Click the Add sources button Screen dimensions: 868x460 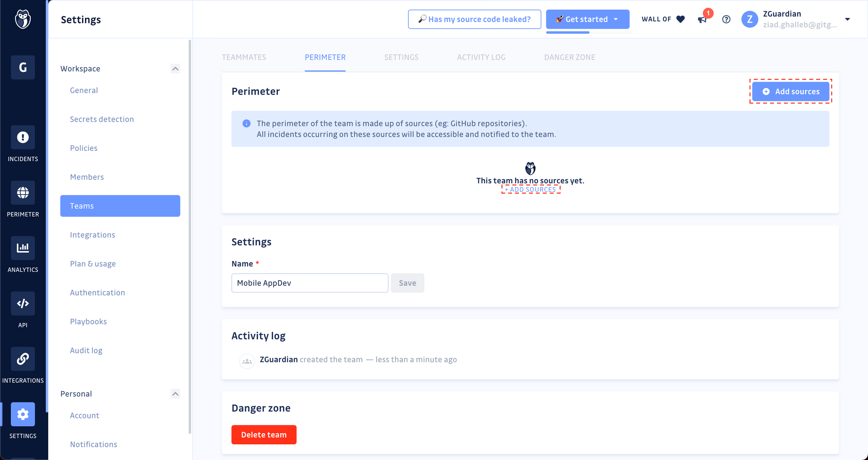click(x=791, y=91)
